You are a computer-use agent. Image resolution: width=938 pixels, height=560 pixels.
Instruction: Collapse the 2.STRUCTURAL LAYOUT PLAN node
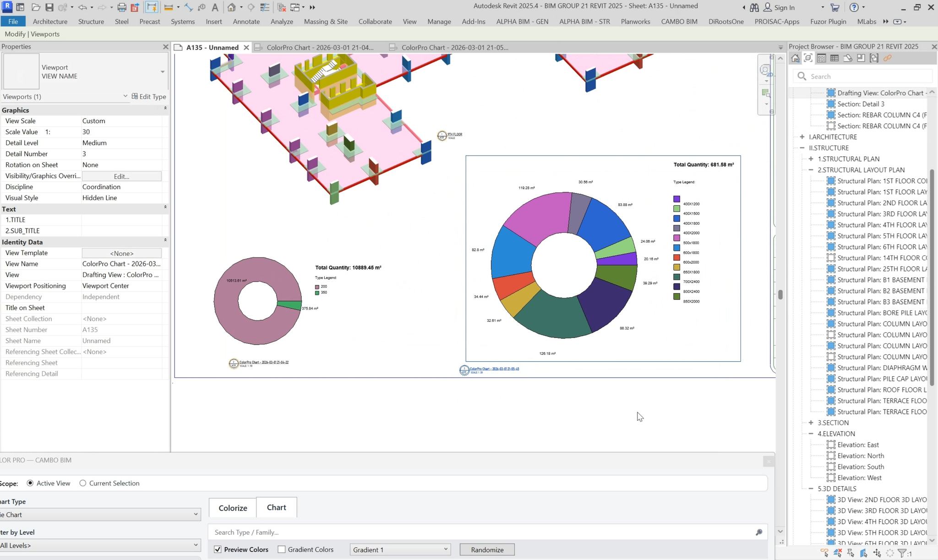click(811, 170)
